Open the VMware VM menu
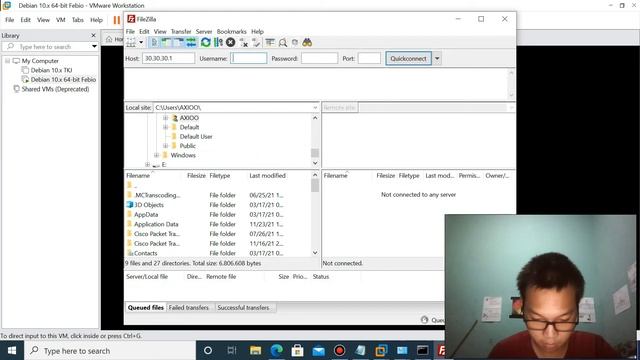640x360 pixels. (60, 20)
